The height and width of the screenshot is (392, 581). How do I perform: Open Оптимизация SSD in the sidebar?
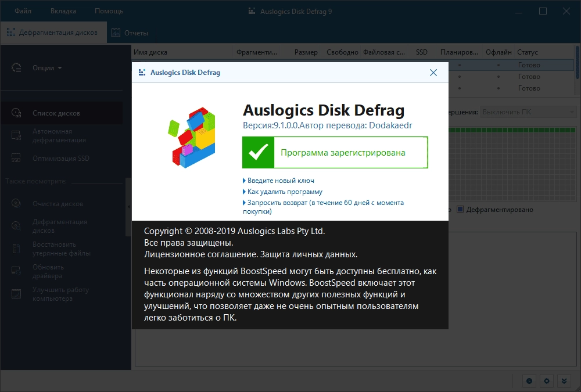click(61, 158)
